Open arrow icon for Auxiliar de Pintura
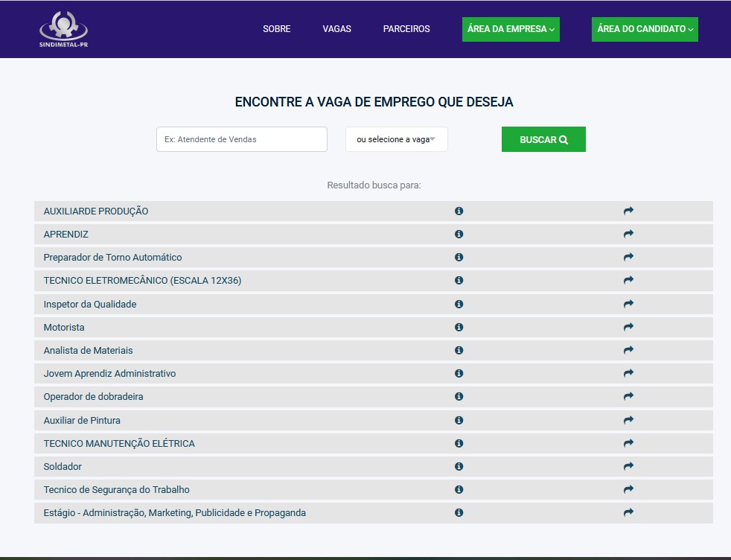 (628, 420)
